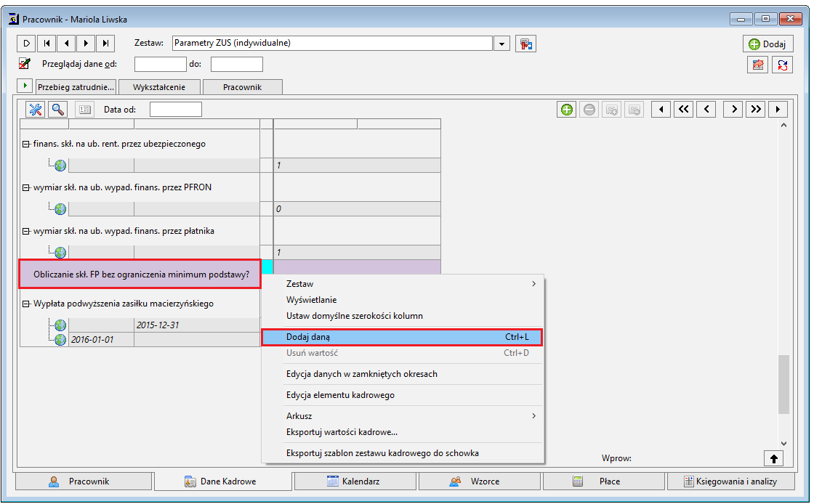Click the vertical scrollbar thumb in data panel
The image size is (814, 504).
tap(784, 384)
